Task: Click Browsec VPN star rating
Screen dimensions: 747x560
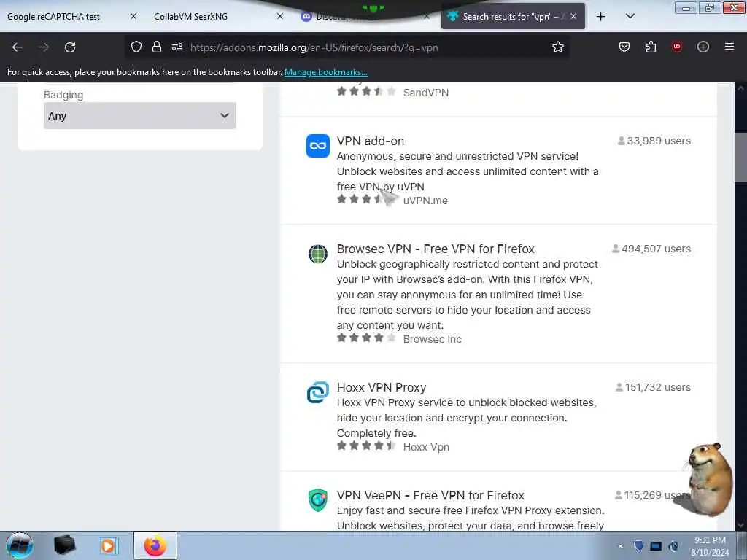Action: [366, 338]
